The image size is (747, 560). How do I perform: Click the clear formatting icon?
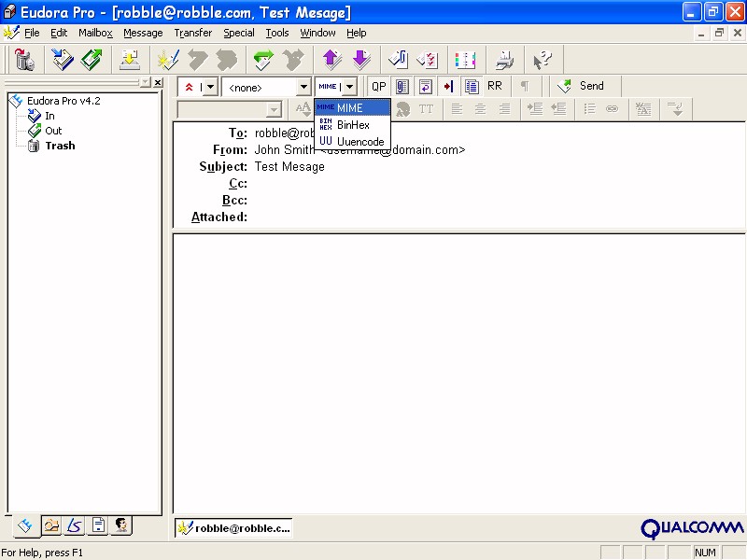coord(643,109)
